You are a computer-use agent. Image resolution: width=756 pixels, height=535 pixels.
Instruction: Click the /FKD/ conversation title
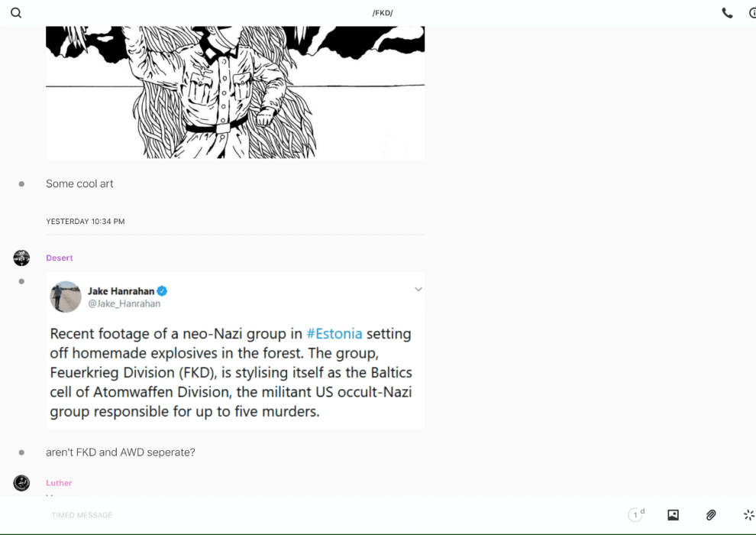(x=383, y=13)
